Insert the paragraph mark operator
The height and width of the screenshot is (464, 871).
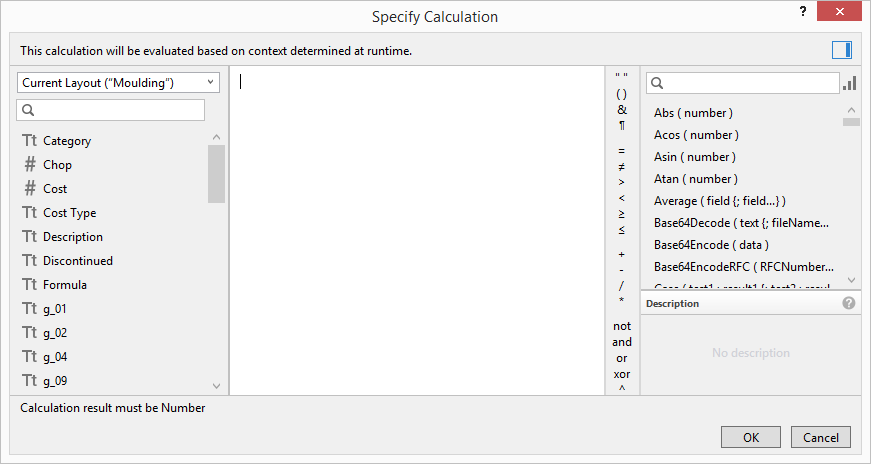click(x=621, y=126)
